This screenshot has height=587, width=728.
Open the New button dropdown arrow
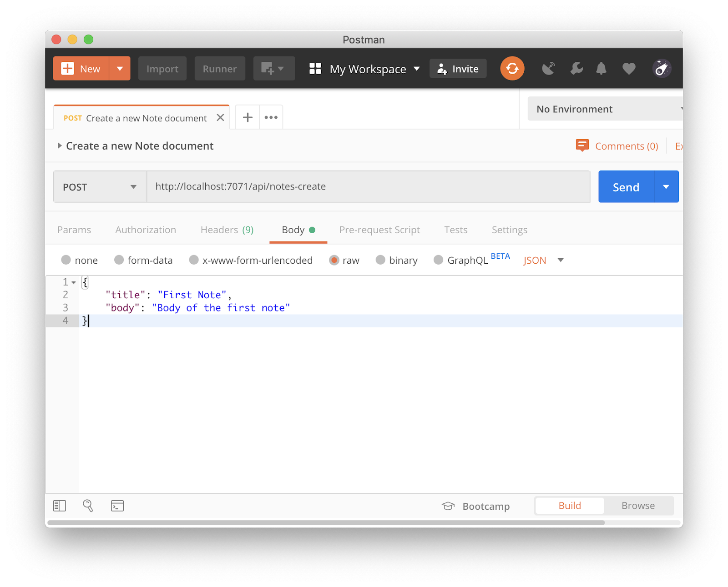[120, 69]
